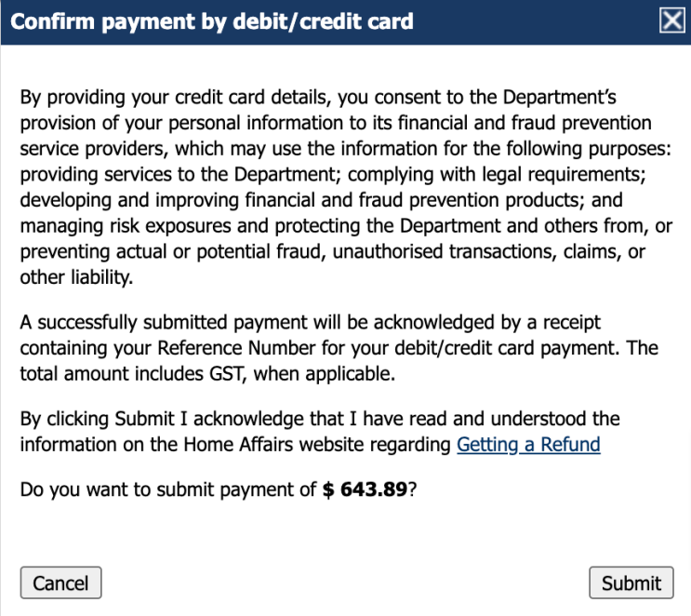
Task: Click the 'other liability.' closing line
Action: click(x=76, y=277)
